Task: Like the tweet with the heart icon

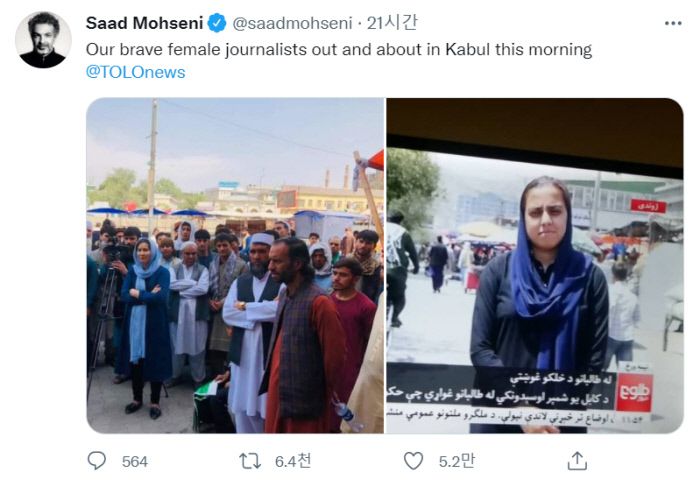Action: tap(413, 461)
